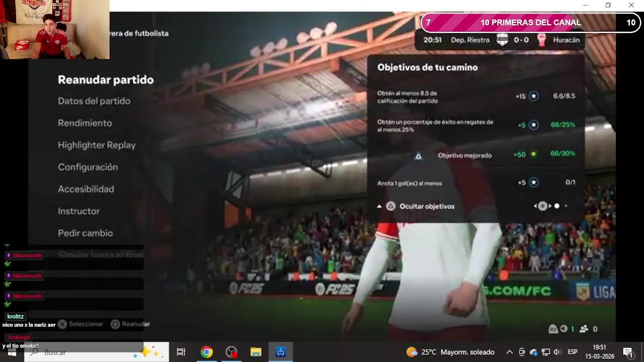The height and width of the screenshot is (362, 644).
Task: Select the Instructor option
Action: pos(79,211)
